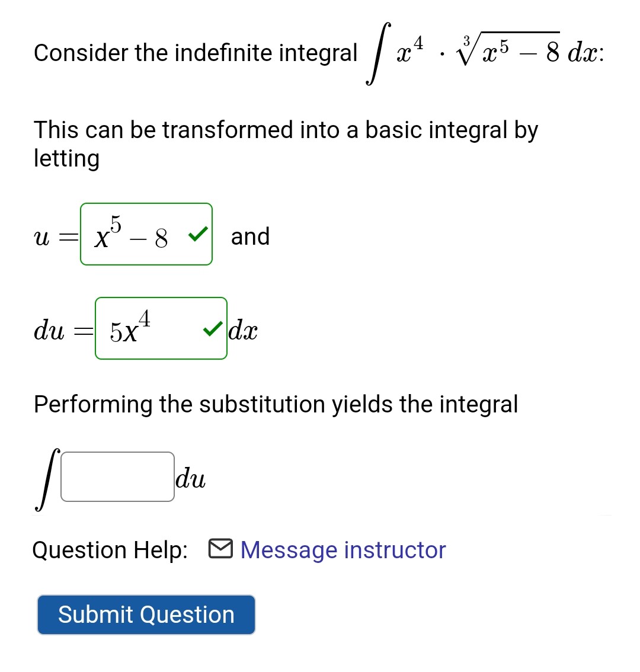This screenshot has height=672, width=640.
Task: Click the verified du equals 5x^4 field
Action: (161, 327)
